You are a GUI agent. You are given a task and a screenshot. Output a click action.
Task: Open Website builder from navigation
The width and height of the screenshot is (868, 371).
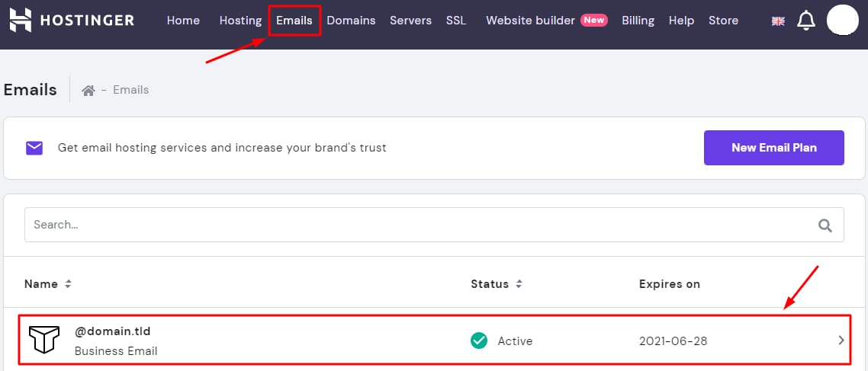point(530,21)
